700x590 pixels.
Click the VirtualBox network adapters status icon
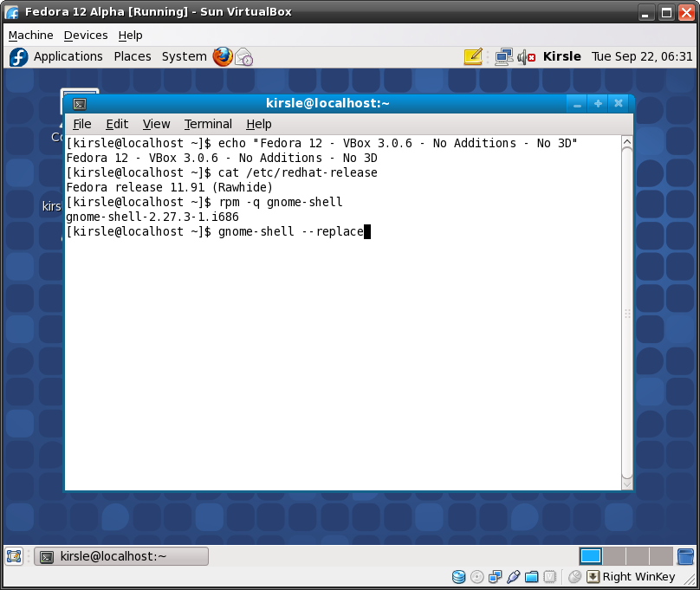pos(495,577)
